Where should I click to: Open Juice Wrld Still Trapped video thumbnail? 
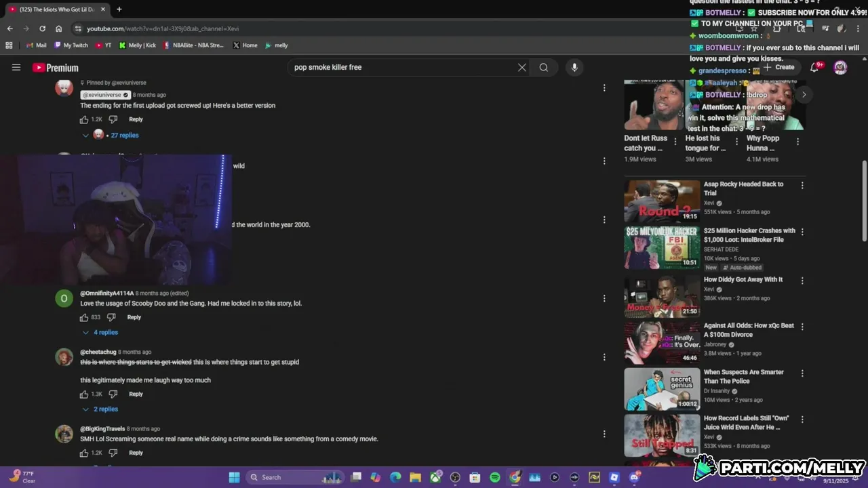662,435
